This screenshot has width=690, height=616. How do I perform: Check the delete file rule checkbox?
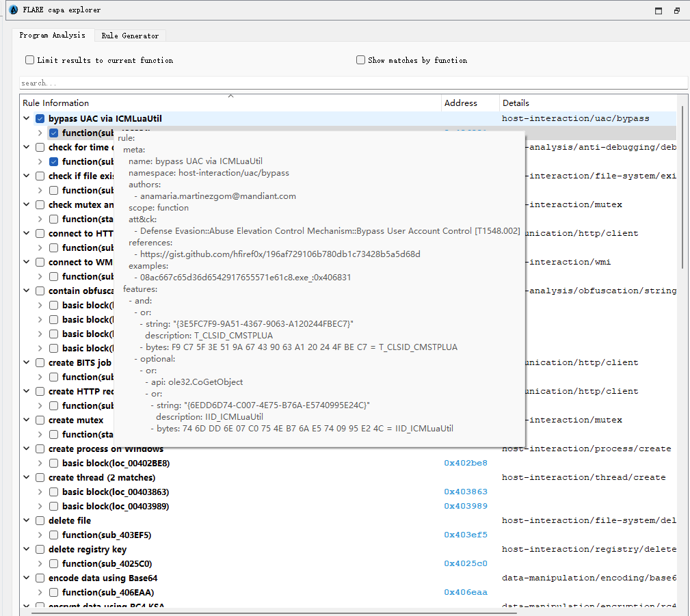pos(40,520)
